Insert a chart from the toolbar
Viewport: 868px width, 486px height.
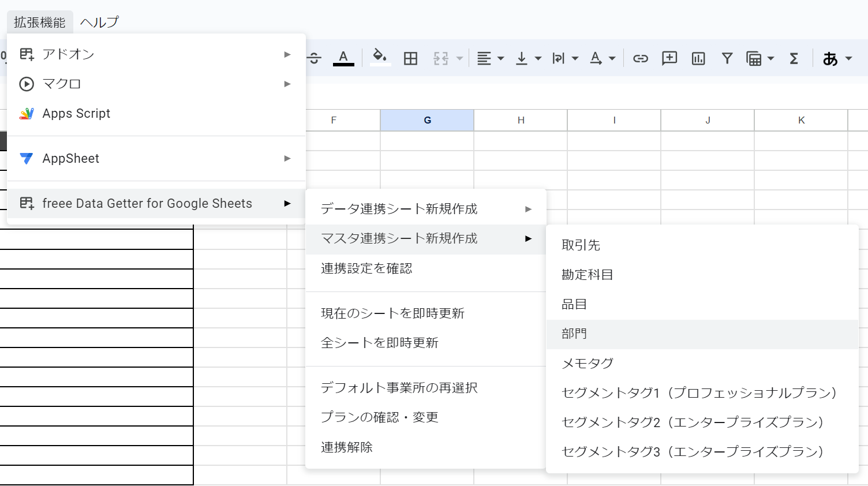click(698, 58)
